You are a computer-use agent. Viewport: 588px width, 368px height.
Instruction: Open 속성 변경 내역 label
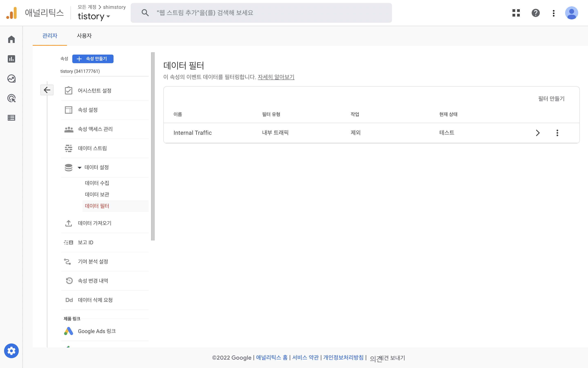(93, 281)
